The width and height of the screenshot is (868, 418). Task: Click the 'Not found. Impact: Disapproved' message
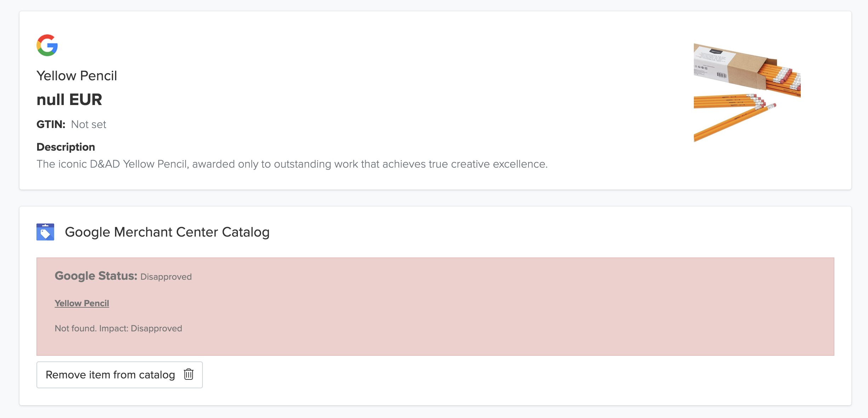(x=118, y=329)
